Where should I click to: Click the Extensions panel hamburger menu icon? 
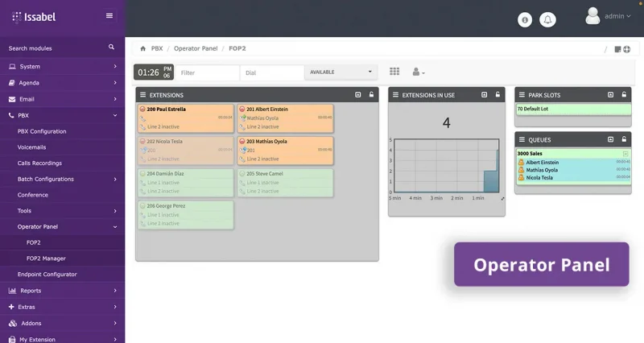143,95
